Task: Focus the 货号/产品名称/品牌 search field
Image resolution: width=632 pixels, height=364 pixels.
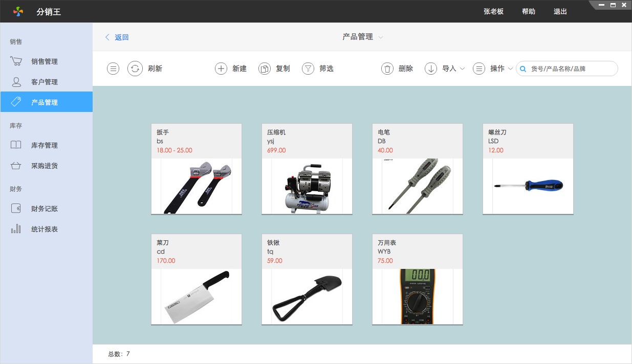Action: point(571,69)
